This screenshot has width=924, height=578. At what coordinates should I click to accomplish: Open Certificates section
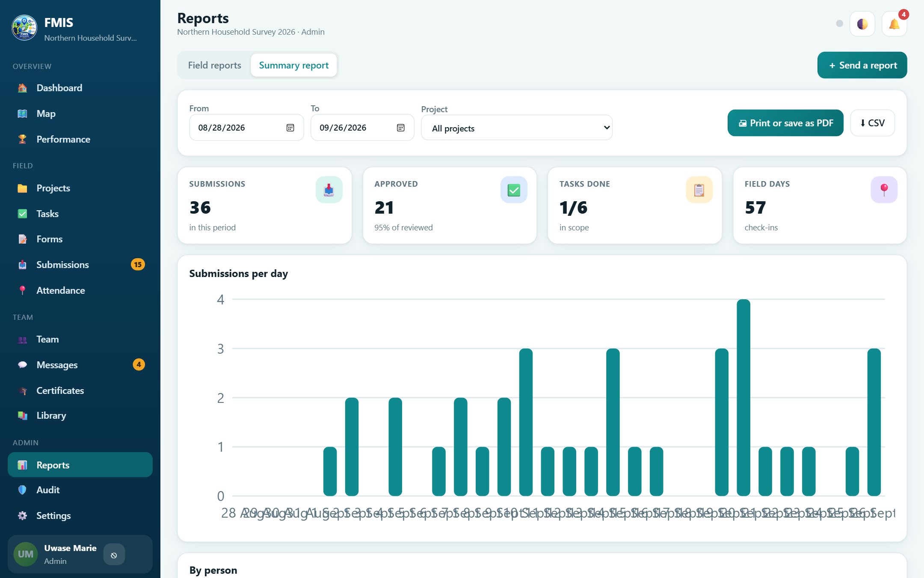[x=80, y=390]
